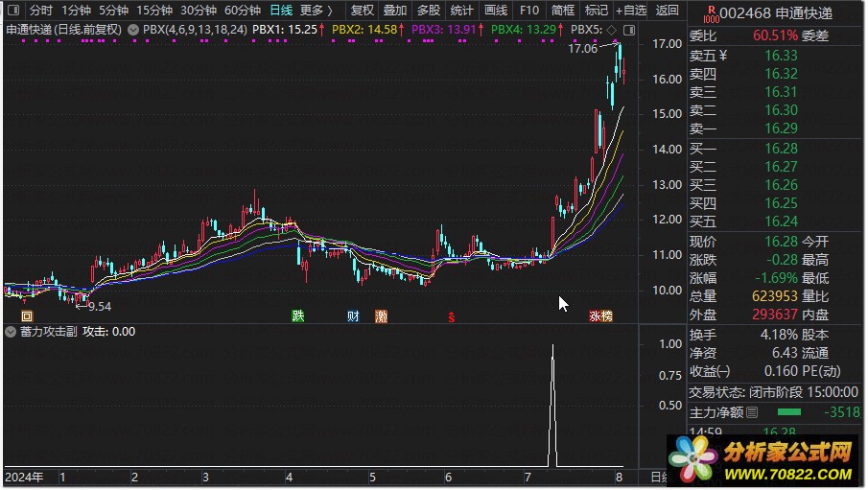Open the 复权 adjustment menu

[362, 10]
